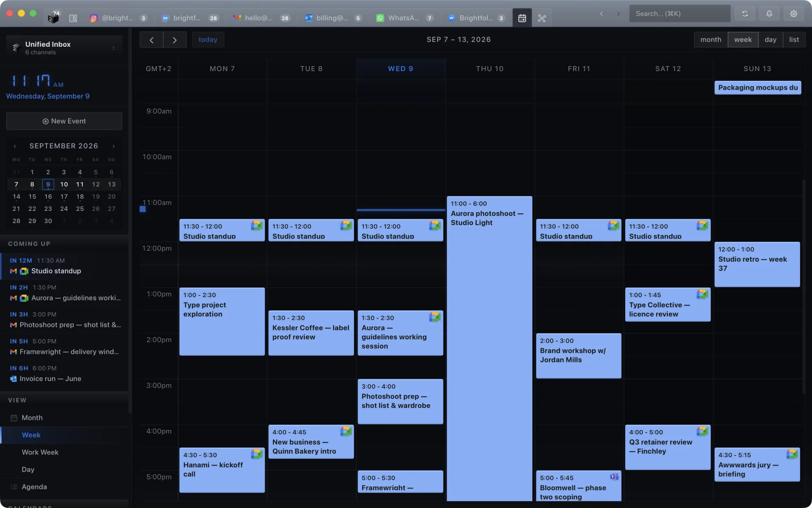Switch to the hello@ Gmail tab

coord(261,18)
